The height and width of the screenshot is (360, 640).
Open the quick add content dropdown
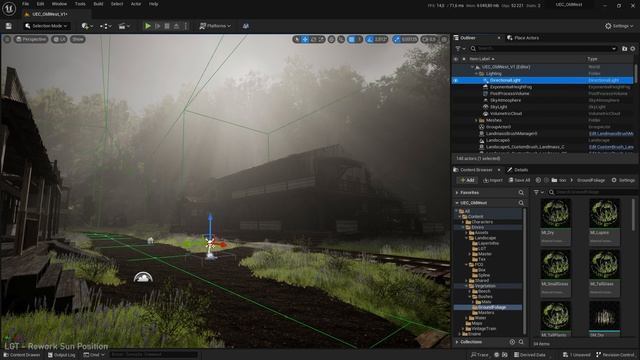pyautogui.click(x=87, y=26)
